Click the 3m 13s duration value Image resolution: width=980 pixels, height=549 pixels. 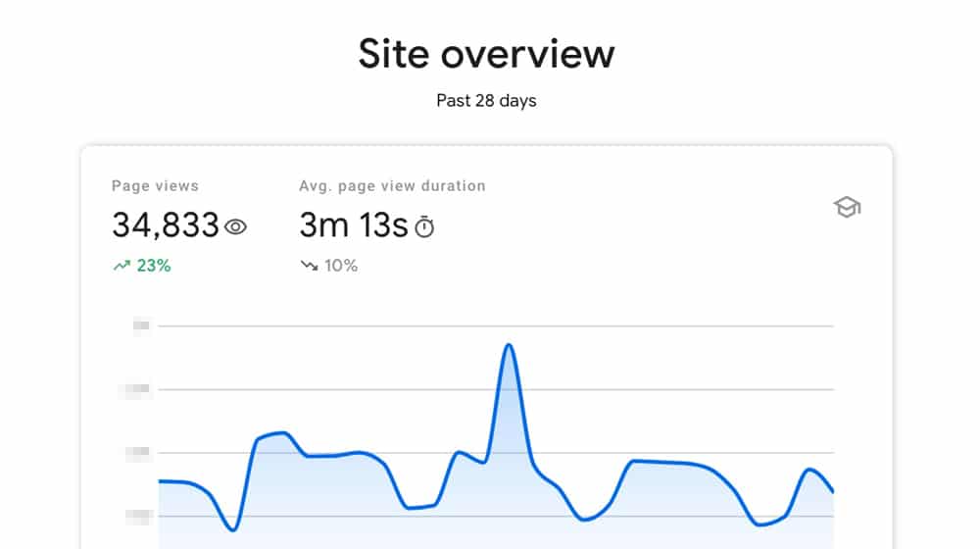point(354,225)
